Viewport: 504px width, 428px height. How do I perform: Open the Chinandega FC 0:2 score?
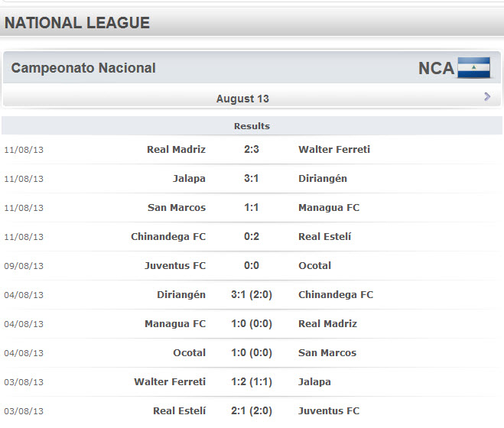coord(252,237)
